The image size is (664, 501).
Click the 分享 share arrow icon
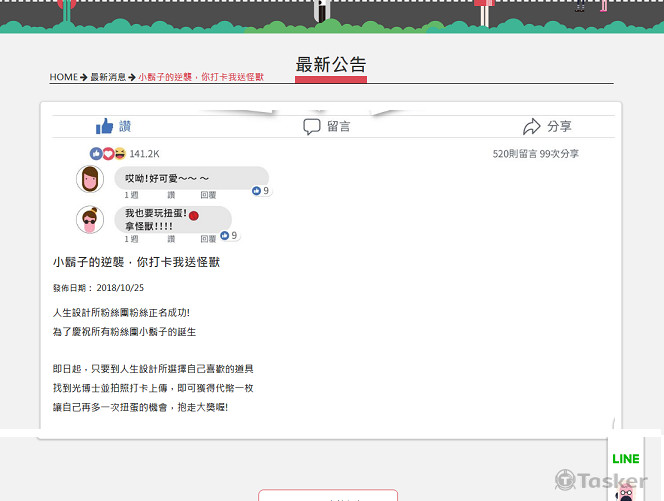[531, 126]
